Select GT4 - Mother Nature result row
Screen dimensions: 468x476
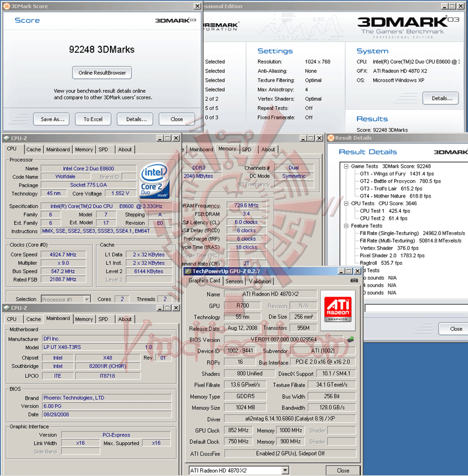pos(395,196)
